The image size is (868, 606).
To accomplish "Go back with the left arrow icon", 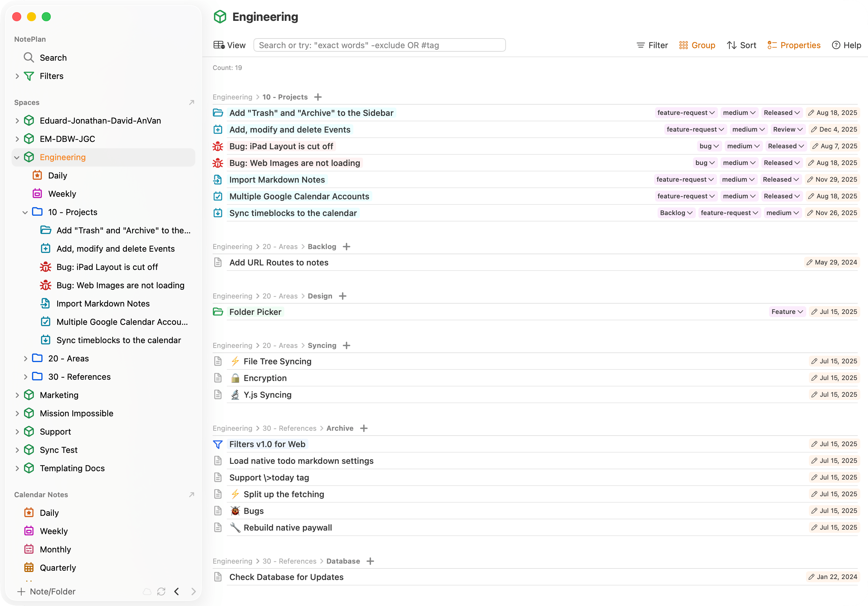I will [177, 591].
